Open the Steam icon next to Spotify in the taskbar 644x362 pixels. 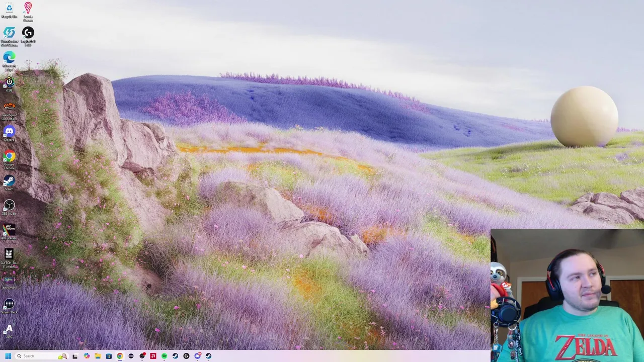pos(175,356)
